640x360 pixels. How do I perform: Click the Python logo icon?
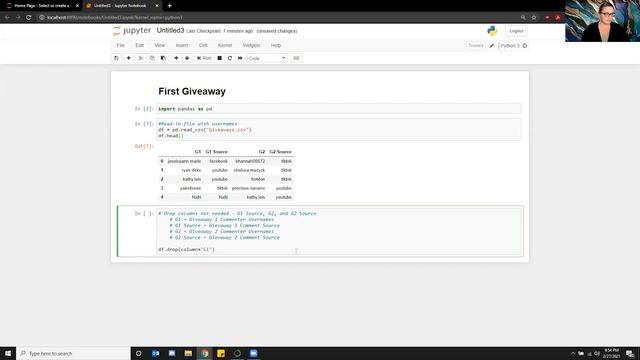click(x=492, y=31)
